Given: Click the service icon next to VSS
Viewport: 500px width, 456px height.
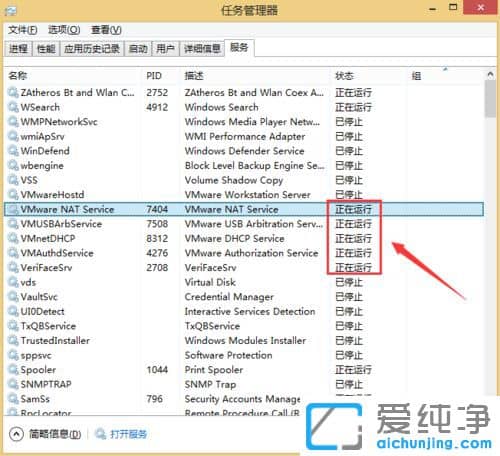Looking at the screenshot, I should tap(13, 180).
